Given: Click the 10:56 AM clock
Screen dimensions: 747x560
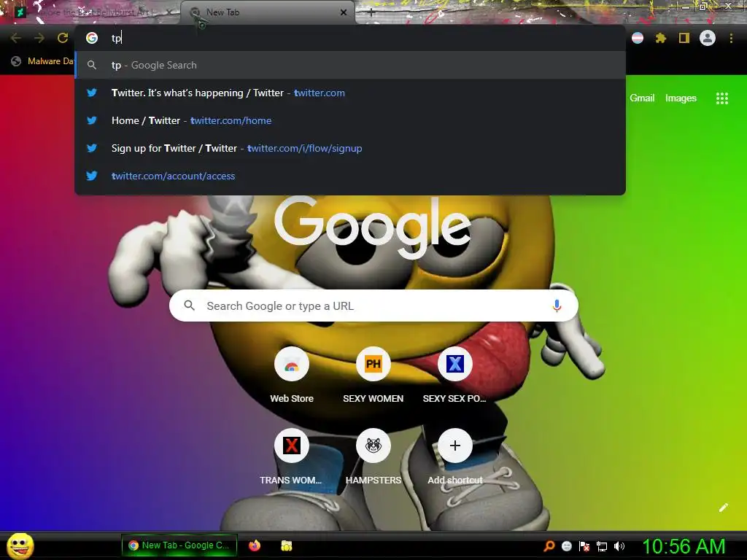Looking at the screenshot, I should click(684, 546).
